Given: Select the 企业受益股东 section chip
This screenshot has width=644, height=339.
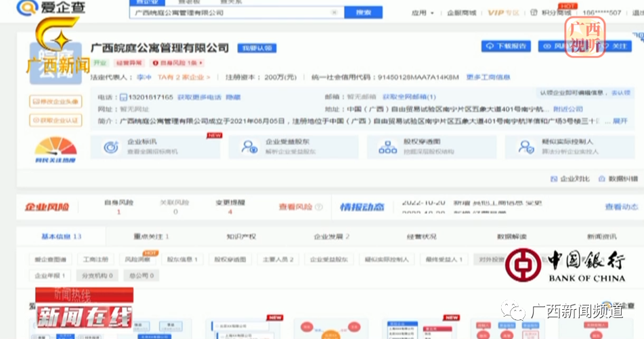Looking at the screenshot, I should (x=328, y=259).
